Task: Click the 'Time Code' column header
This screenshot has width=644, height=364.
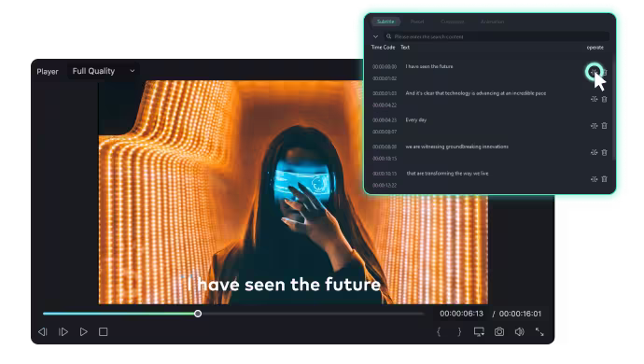Action: point(383,48)
